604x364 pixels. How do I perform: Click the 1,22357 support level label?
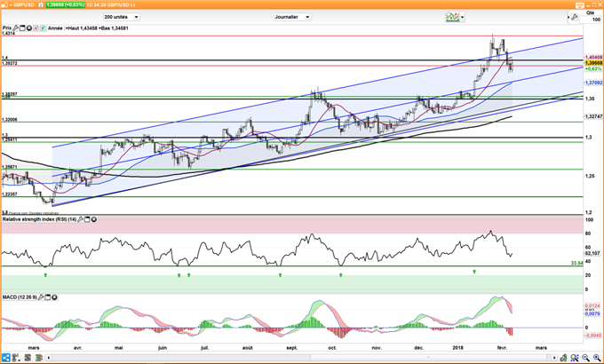[x=9, y=194]
